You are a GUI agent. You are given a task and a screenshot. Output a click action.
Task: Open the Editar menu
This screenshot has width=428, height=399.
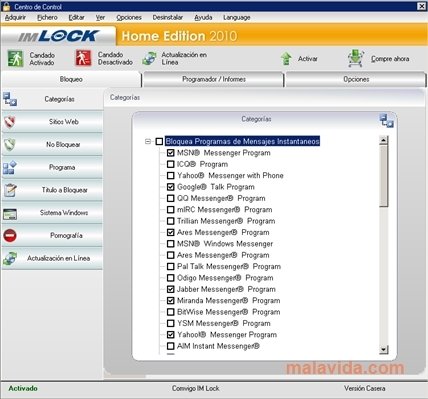[x=76, y=17]
